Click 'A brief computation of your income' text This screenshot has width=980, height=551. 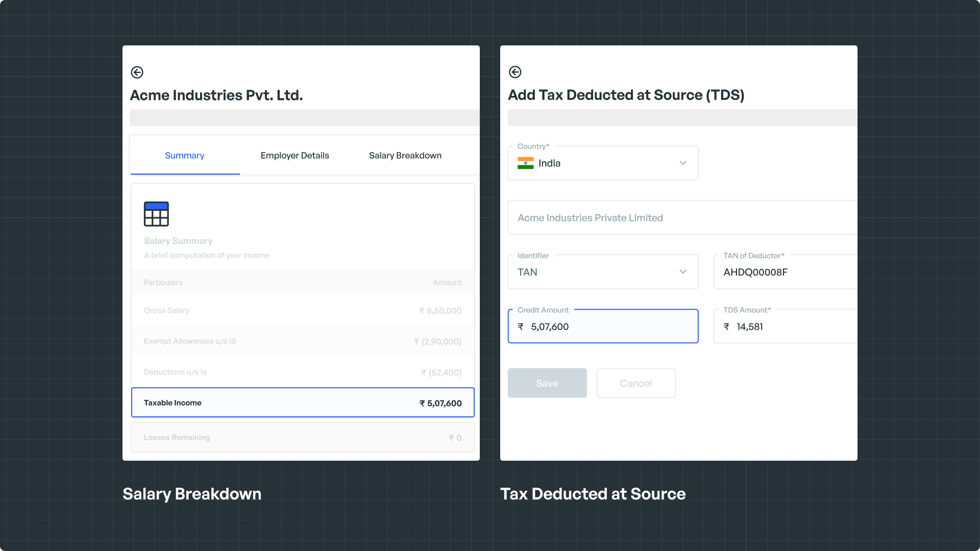[x=207, y=255]
